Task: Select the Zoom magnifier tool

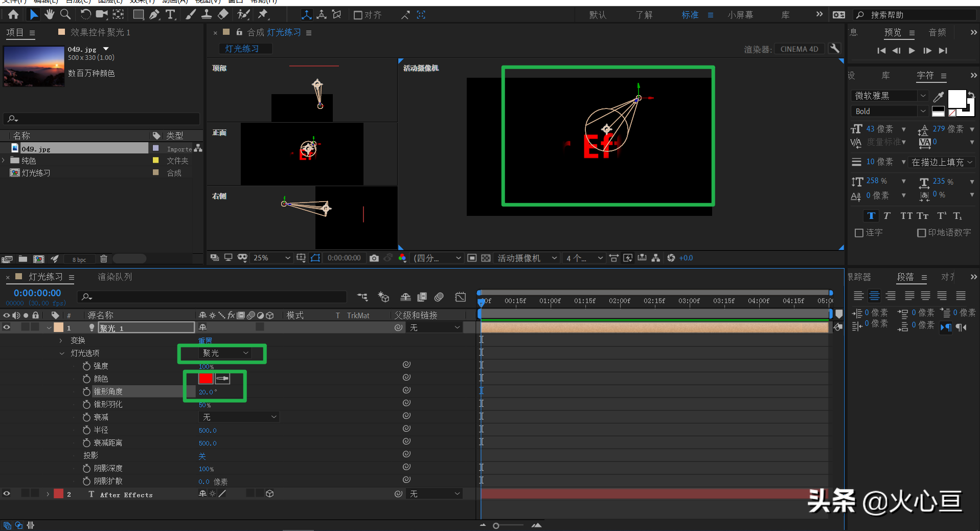Action: tap(65, 14)
